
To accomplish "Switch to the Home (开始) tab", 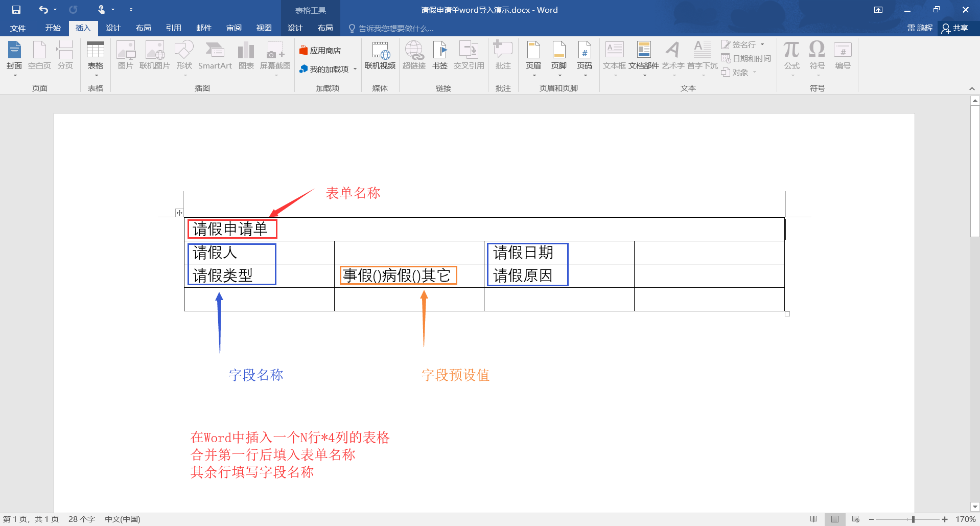I will [53, 28].
